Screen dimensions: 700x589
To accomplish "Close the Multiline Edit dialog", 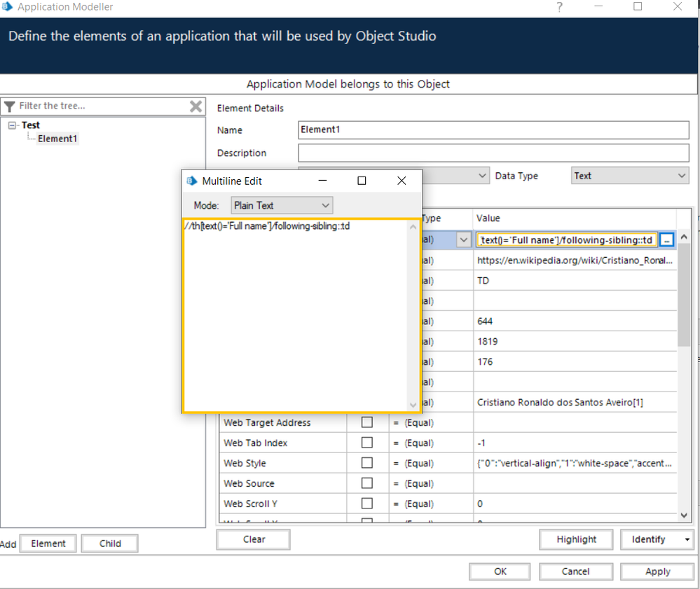I will pos(402,181).
